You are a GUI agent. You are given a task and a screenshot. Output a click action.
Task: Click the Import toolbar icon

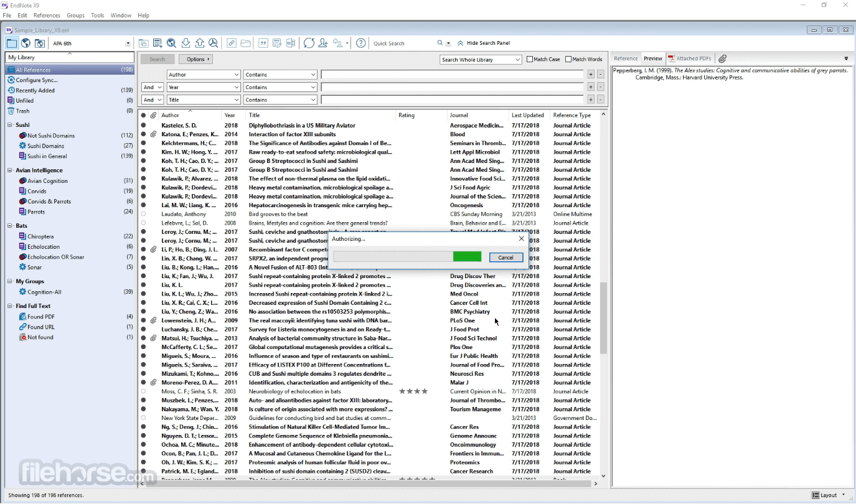186,43
